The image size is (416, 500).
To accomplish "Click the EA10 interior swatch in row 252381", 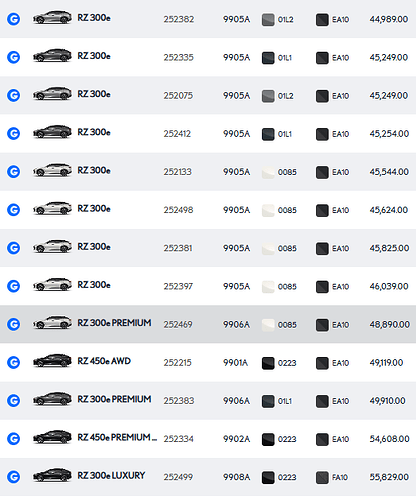I will (x=322, y=249).
